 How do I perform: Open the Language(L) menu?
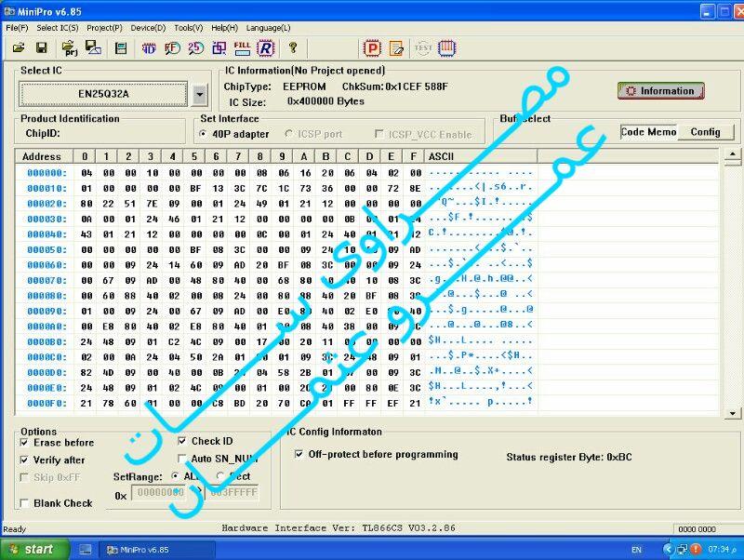pyautogui.click(x=268, y=28)
